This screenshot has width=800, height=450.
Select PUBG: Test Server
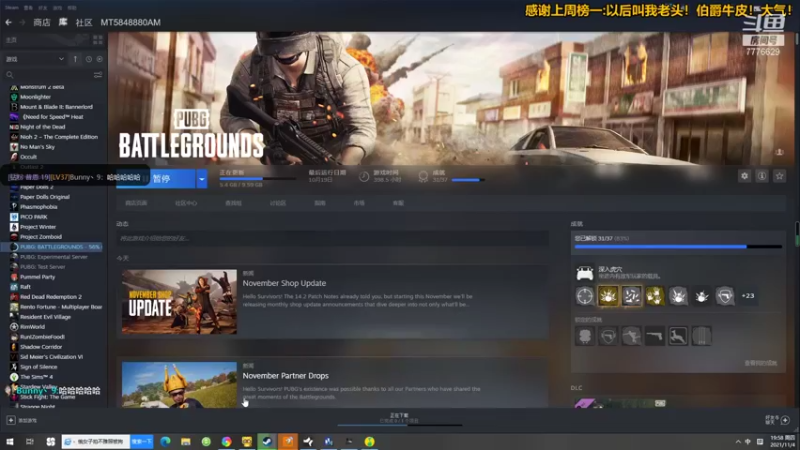(42, 267)
